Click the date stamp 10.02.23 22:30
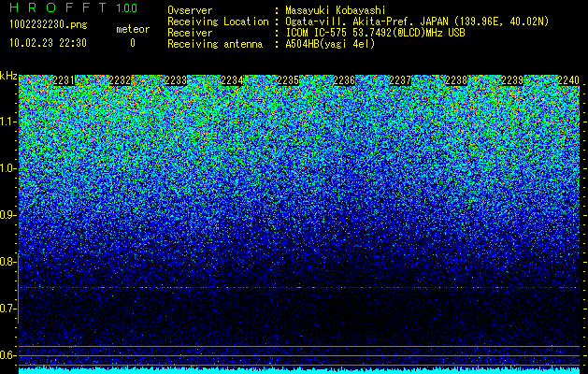This screenshot has height=374, width=588. click(48, 43)
